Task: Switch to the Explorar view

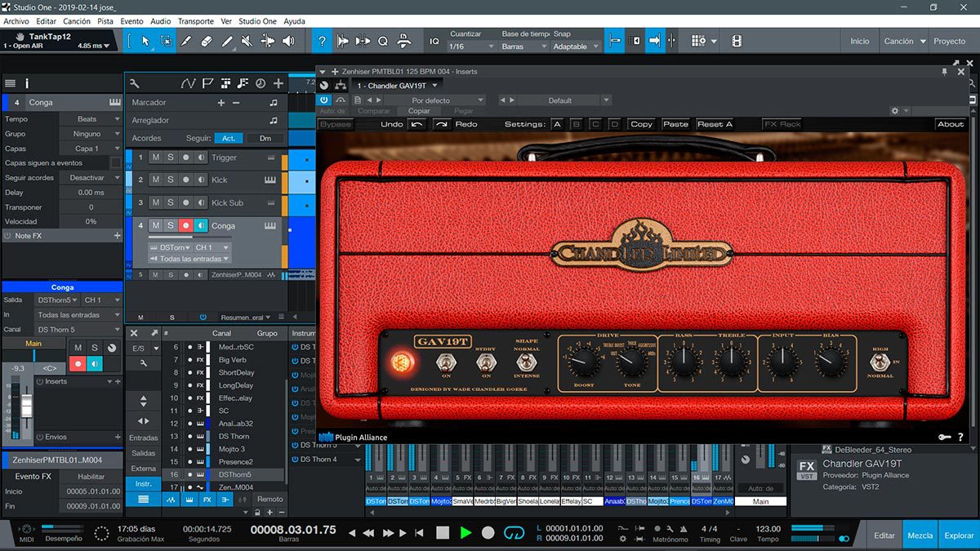Action: click(x=960, y=535)
